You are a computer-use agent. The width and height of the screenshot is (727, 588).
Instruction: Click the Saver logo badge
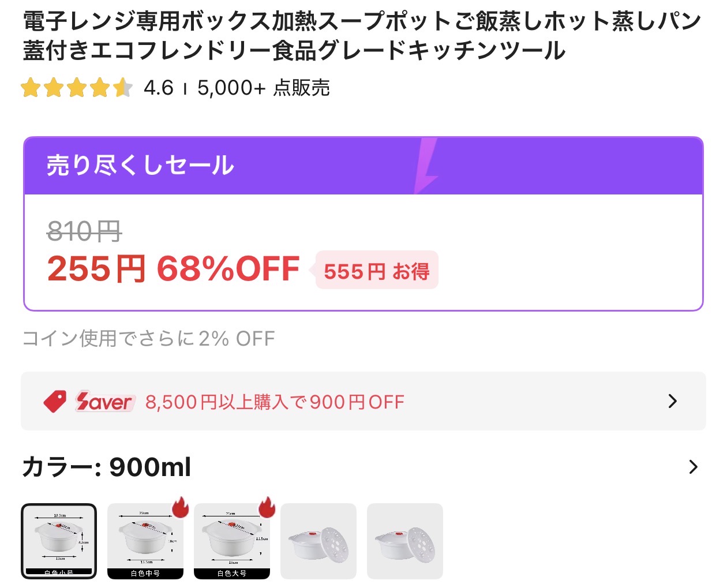104,401
